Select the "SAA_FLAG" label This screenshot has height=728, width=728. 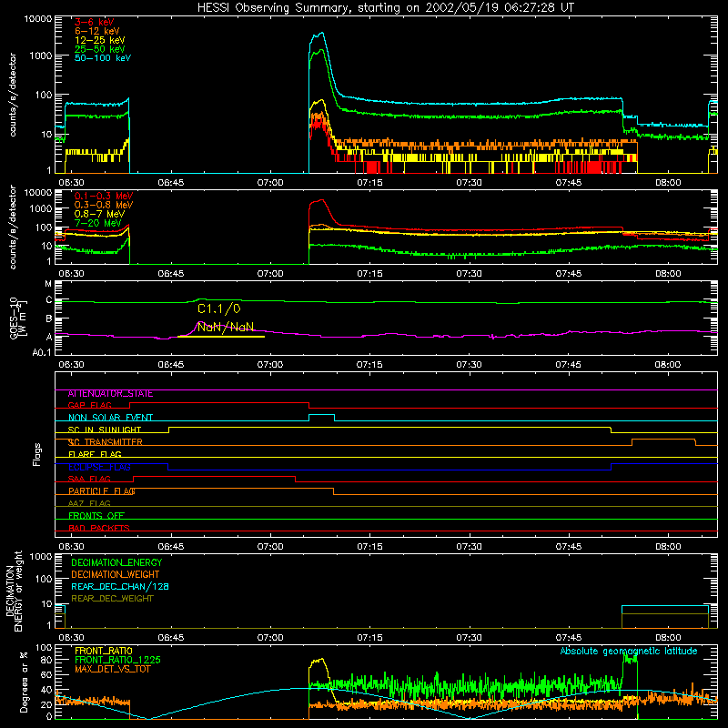[x=89, y=480]
